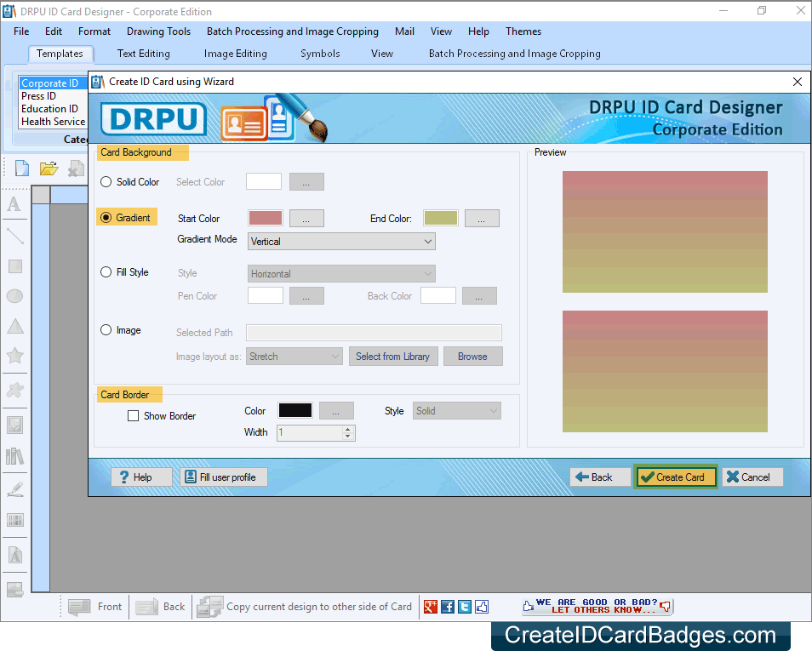Click the Fill user profile button
The image size is (812, 651).
point(224,477)
